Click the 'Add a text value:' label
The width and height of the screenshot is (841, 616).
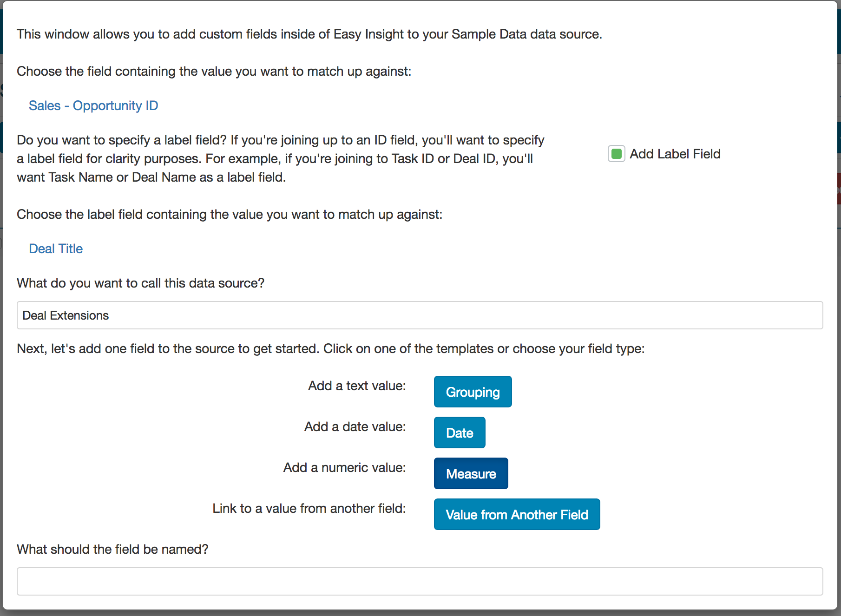tap(357, 386)
